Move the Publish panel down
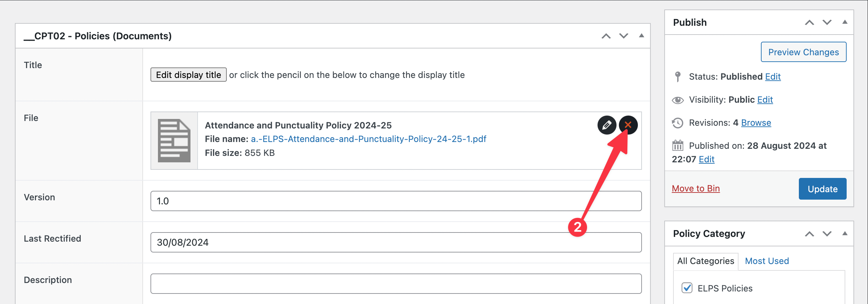Screen dimensions: 868x304 pos(827,23)
